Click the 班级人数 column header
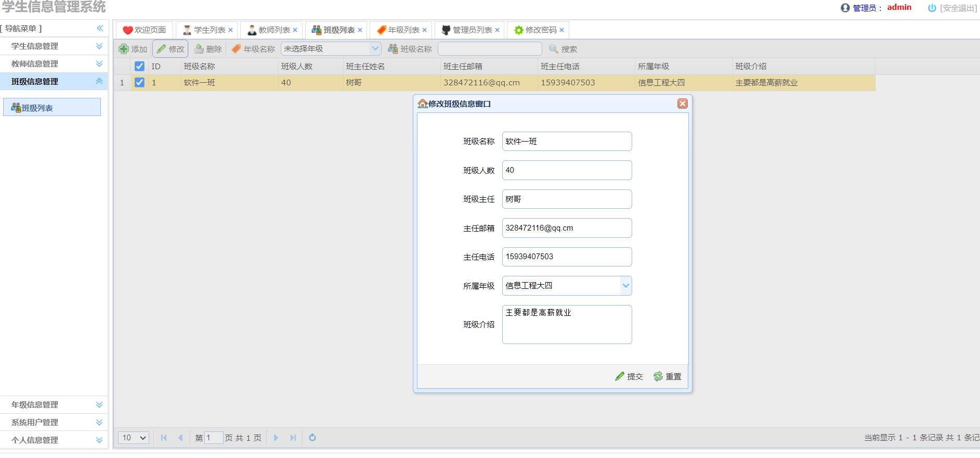The height and width of the screenshot is (458, 980). tap(310, 66)
